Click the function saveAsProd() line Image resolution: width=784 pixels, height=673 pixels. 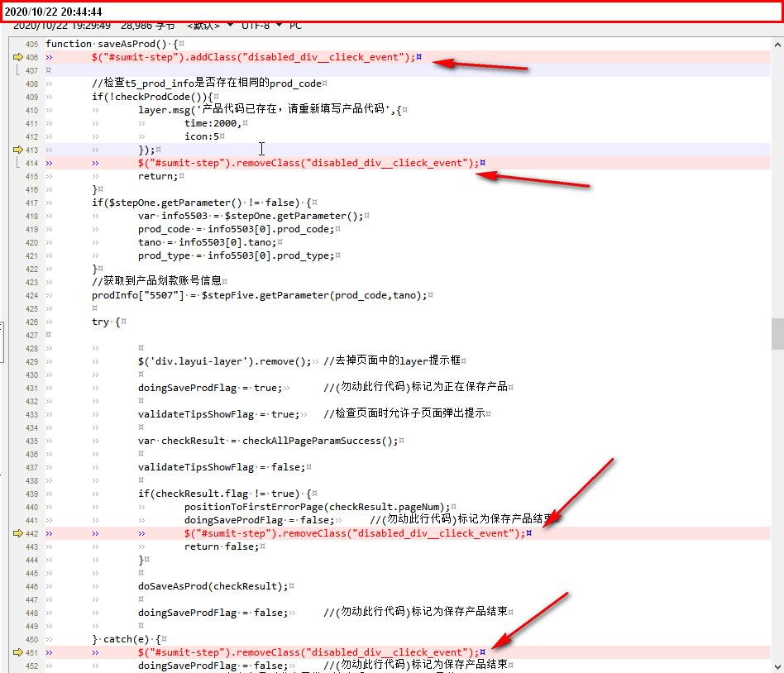click(115, 44)
